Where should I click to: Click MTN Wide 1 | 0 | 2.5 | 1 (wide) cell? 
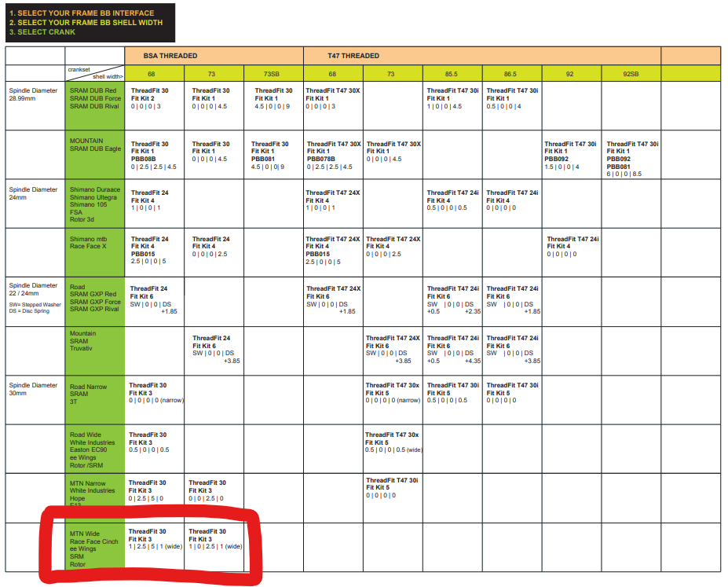tap(214, 548)
